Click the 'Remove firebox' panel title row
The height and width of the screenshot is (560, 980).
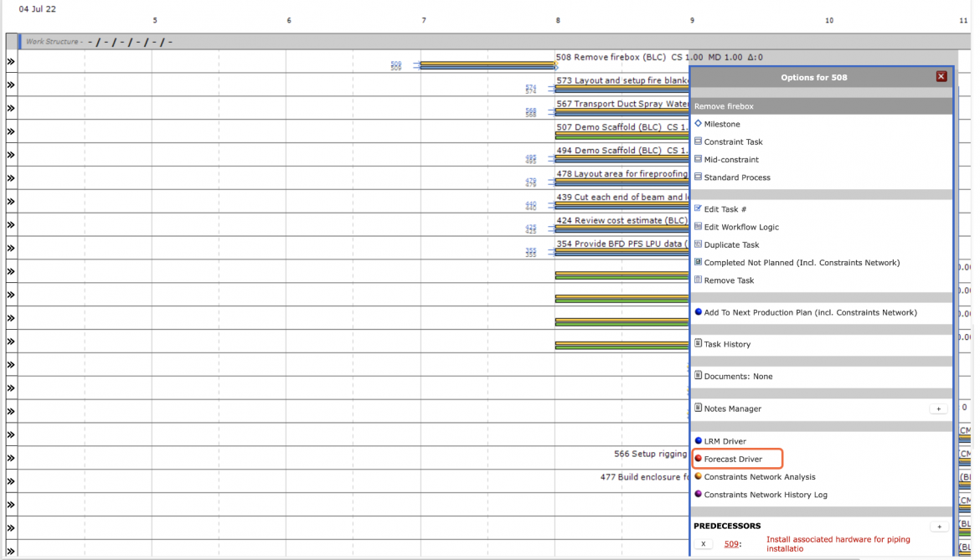coord(821,106)
